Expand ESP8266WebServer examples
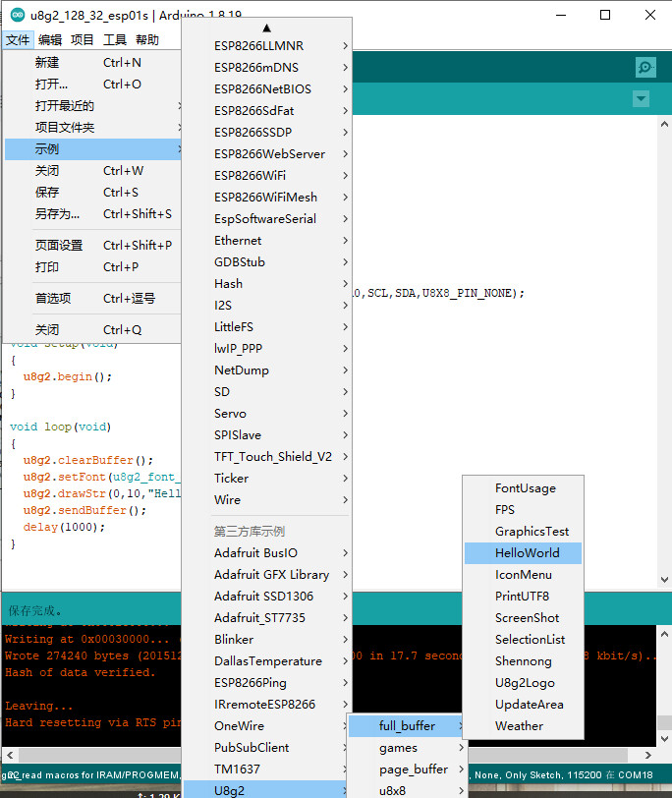The width and height of the screenshot is (672, 798). click(266, 153)
